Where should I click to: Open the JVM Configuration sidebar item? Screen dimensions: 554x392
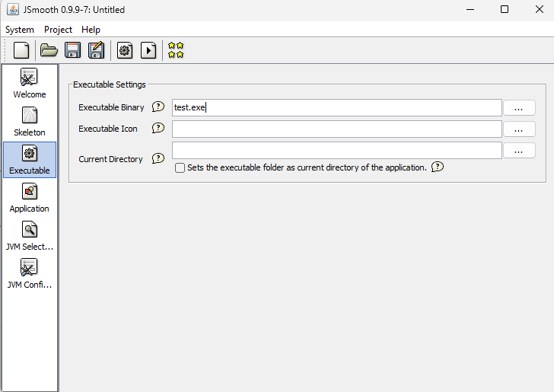30,274
